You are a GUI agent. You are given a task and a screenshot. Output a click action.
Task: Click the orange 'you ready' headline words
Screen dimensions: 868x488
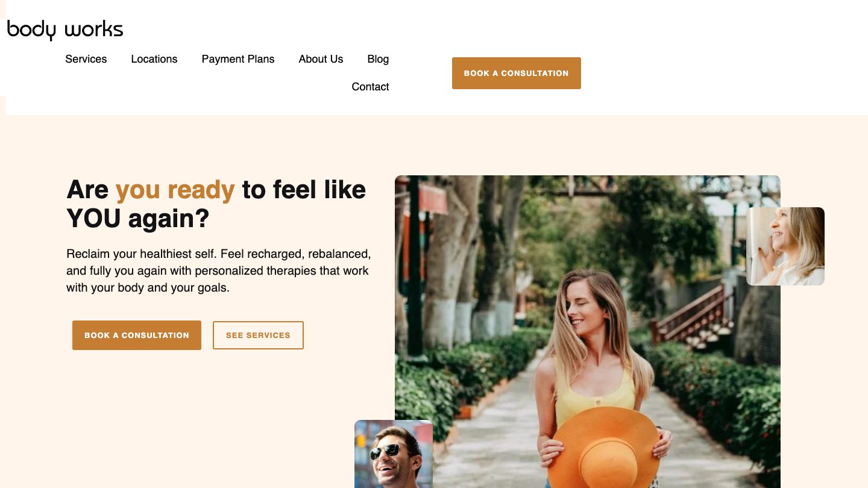(x=175, y=190)
